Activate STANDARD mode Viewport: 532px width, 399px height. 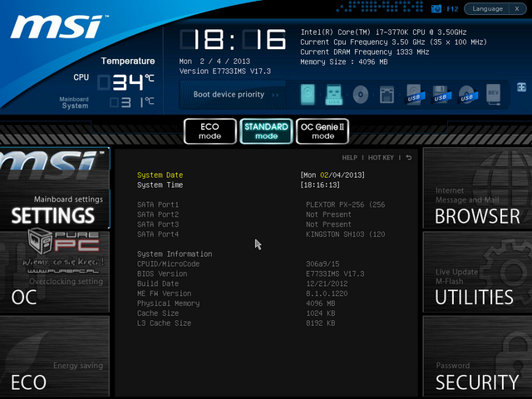(266, 131)
